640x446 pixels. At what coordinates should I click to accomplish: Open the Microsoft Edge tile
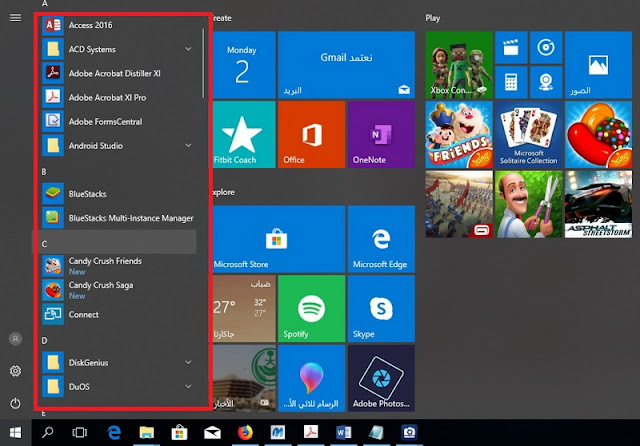[x=381, y=239]
